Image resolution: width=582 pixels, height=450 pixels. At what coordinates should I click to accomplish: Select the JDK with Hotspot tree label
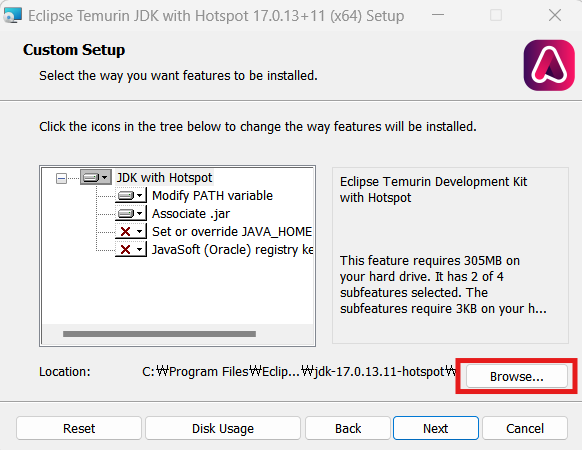(164, 177)
